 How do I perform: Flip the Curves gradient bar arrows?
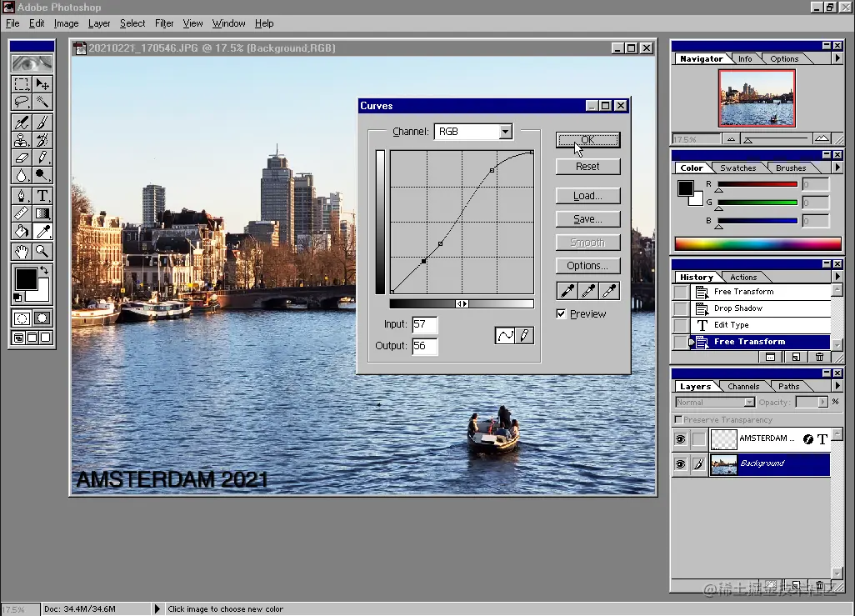point(462,303)
